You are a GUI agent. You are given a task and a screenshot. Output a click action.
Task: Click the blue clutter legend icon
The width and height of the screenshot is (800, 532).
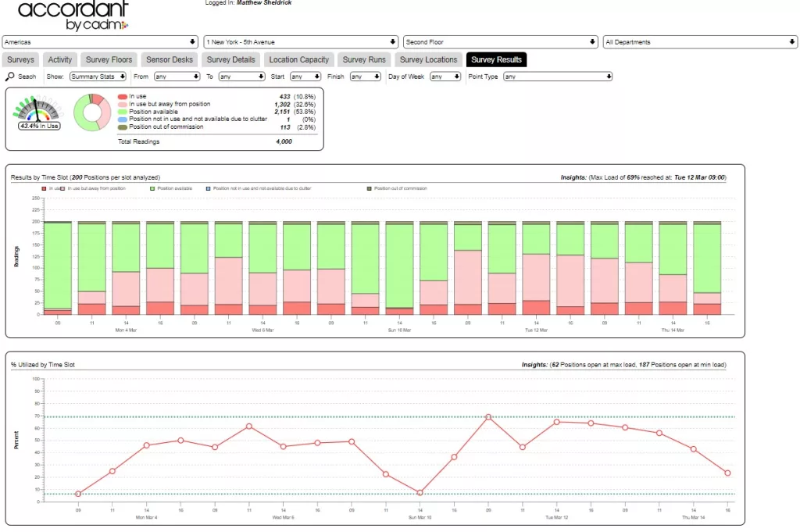tap(121, 120)
